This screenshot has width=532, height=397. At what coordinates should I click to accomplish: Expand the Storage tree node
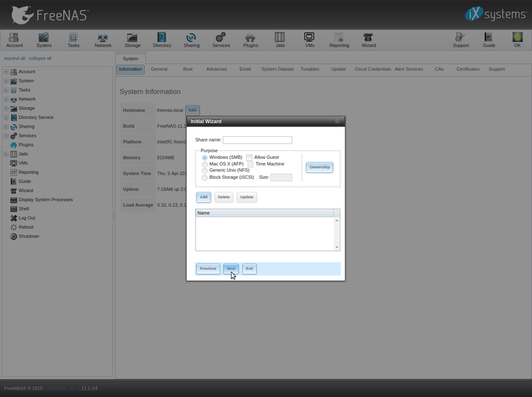coord(6,108)
